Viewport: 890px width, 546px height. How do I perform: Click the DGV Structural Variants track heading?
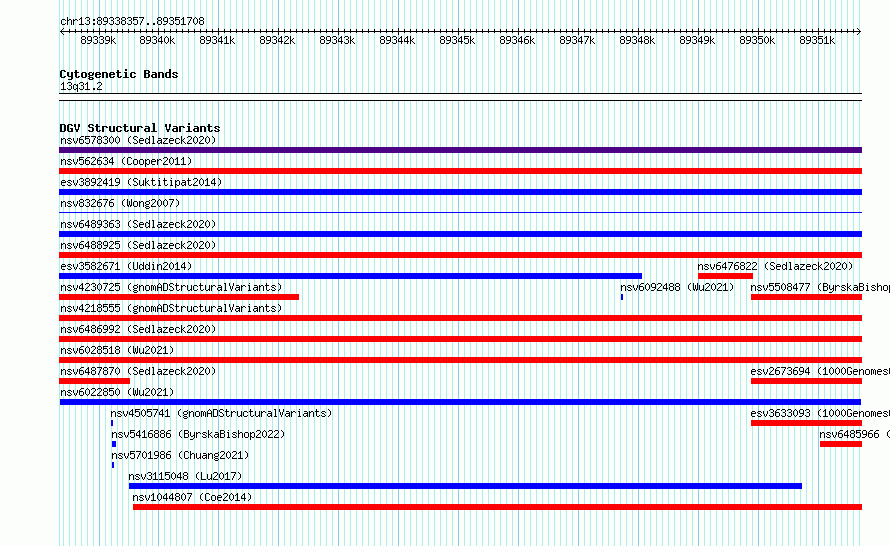click(x=140, y=128)
